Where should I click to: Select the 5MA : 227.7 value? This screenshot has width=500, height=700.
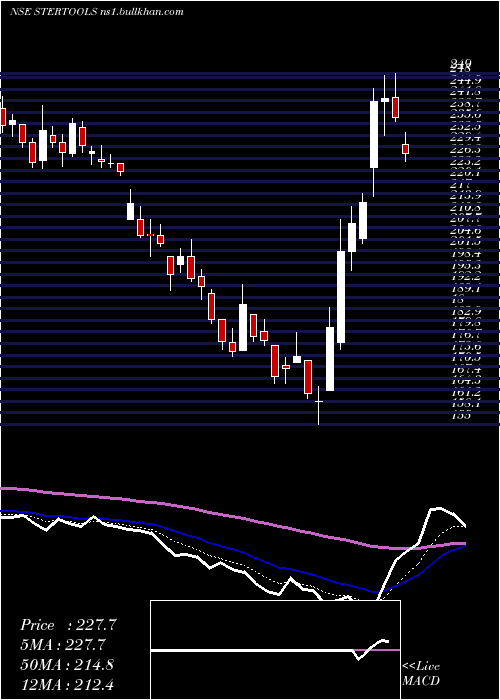62,645
